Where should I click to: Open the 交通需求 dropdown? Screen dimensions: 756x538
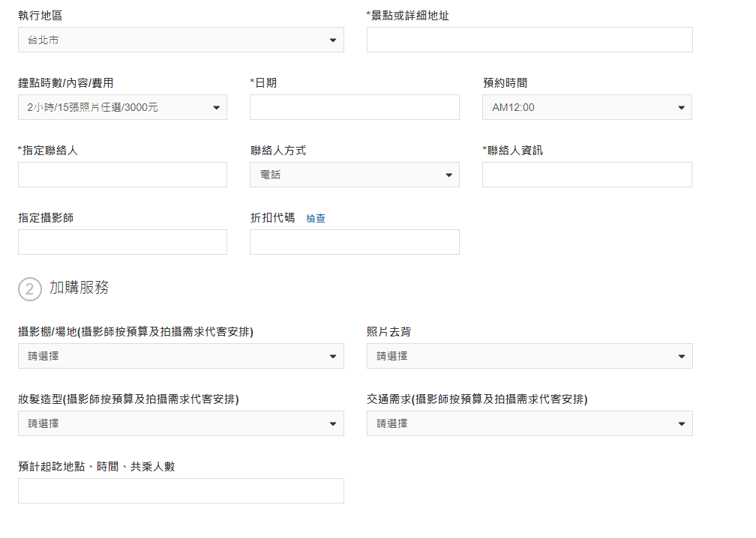pos(529,423)
